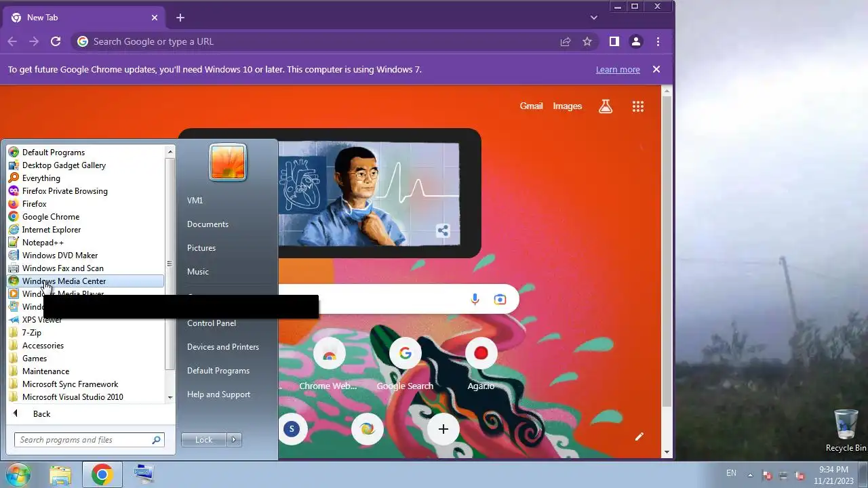Screen dimensions: 868x488
Task: Click the user account picture in Start menu
Action: tap(228, 162)
